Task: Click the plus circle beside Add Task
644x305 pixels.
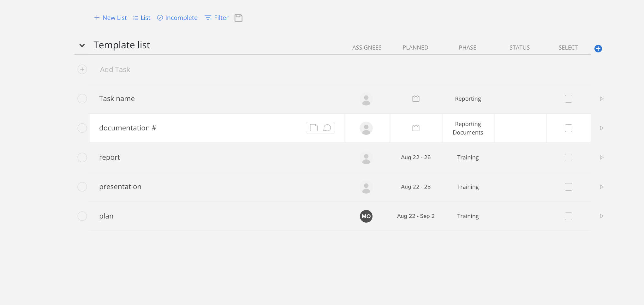Action: click(82, 69)
